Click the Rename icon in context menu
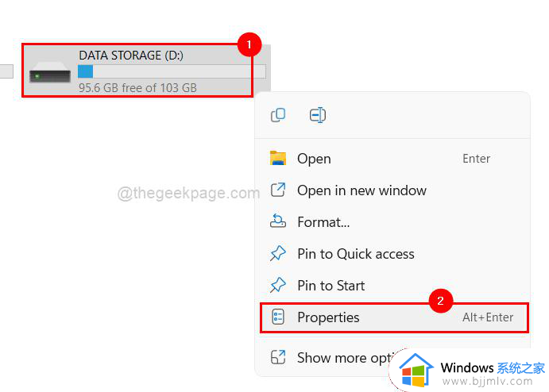Screen dimensions: 549x392 tap(318, 115)
